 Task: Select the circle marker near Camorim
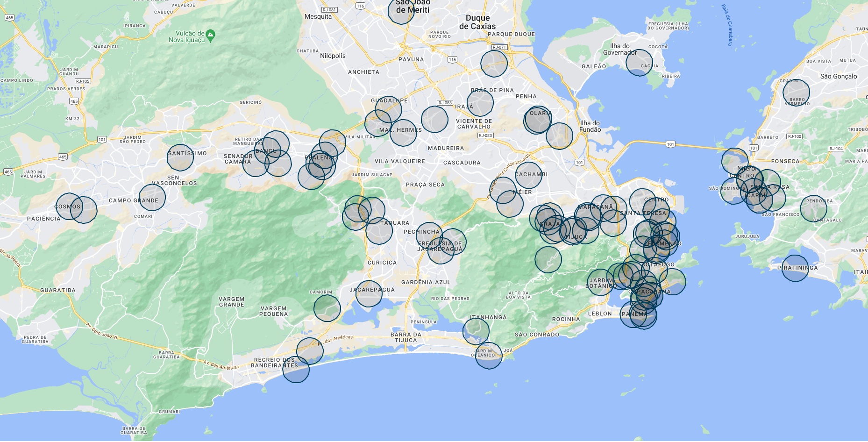(x=327, y=308)
